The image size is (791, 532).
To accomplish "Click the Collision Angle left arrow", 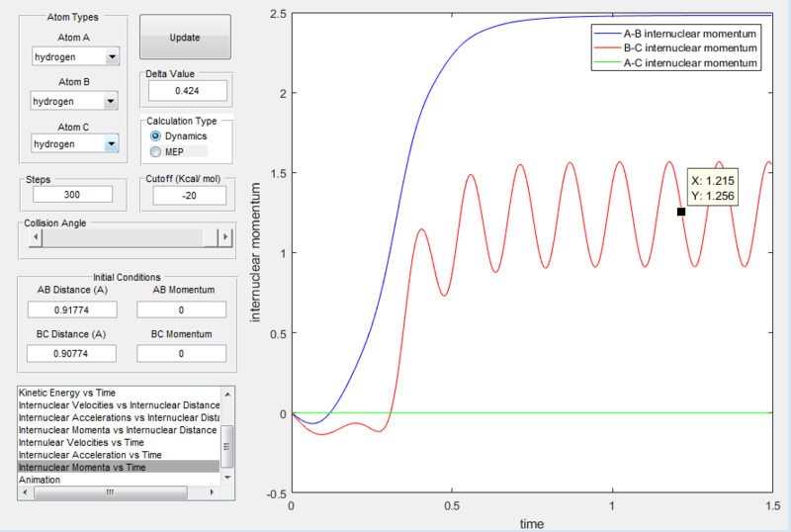I will (36, 236).
